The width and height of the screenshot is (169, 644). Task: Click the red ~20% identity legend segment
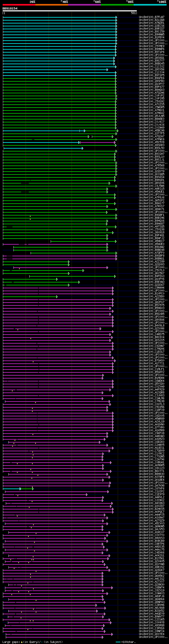[x=19, y=5]
